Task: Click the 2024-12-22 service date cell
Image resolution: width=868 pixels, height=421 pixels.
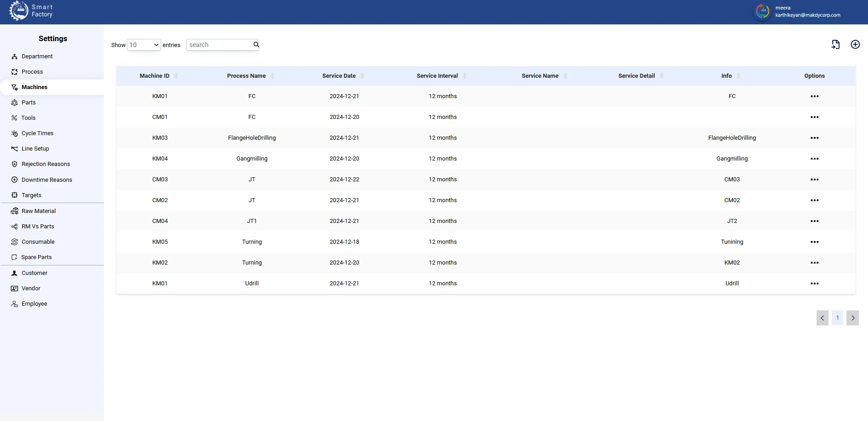Action: 344,180
